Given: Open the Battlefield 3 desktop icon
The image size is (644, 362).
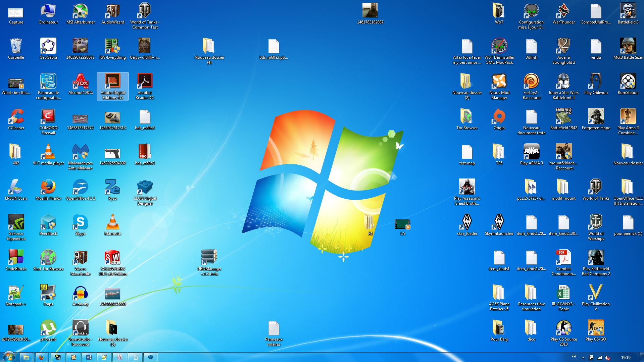Looking at the screenshot, I should tap(628, 14).
